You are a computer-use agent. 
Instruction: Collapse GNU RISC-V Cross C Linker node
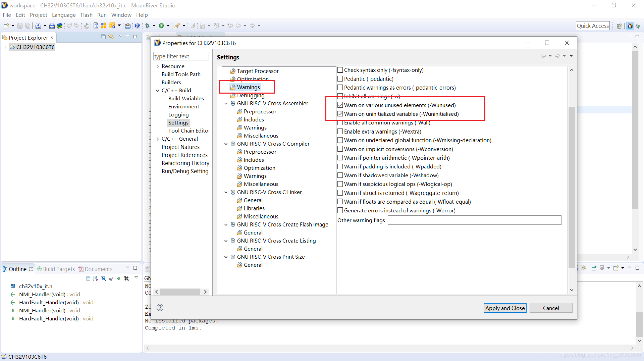tap(226, 192)
